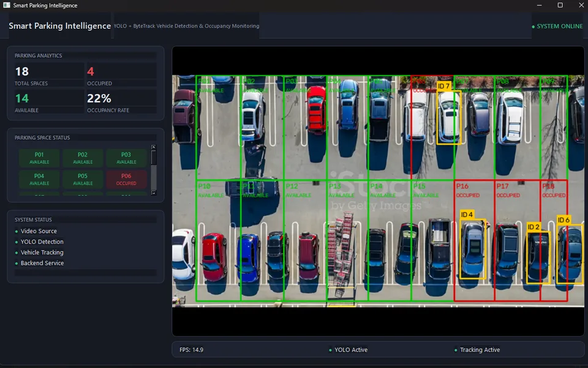Image resolution: width=588 pixels, height=368 pixels.
Task: Click the Parking Space Status scrollbar thumb
Action: [153, 158]
